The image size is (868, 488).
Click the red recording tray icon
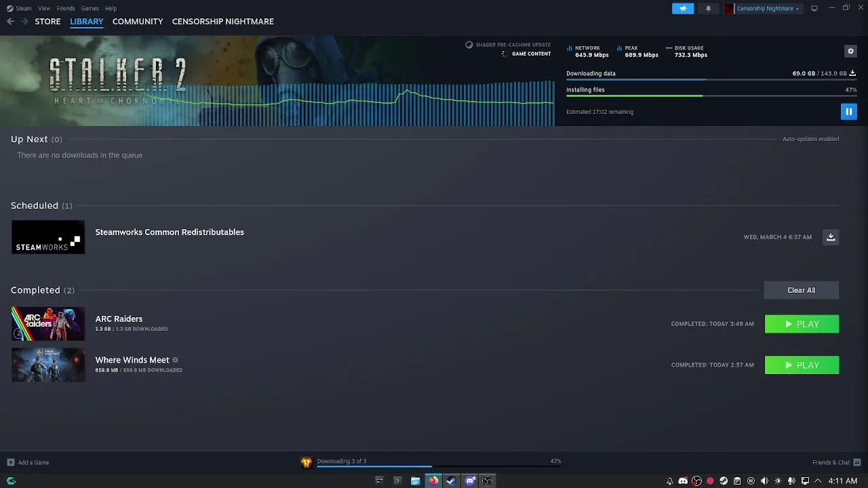click(710, 481)
